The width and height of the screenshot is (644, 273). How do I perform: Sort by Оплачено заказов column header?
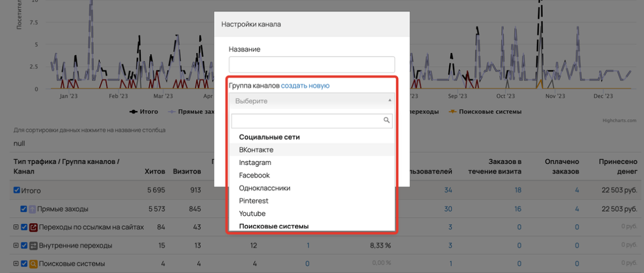pos(562,166)
